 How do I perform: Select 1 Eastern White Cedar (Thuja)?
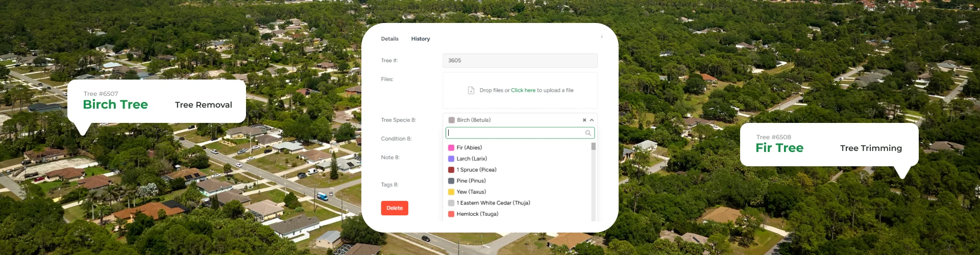point(493,203)
